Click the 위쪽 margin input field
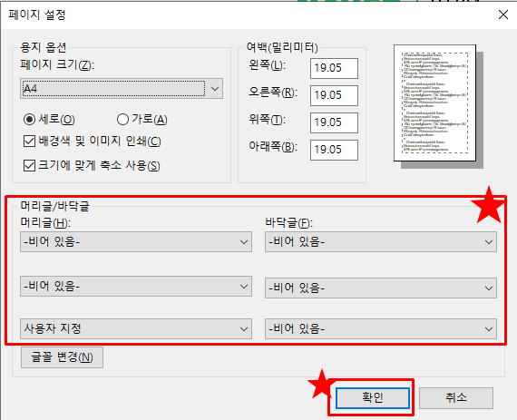The image size is (517, 420). pyautogui.click(x=334, y=122)
